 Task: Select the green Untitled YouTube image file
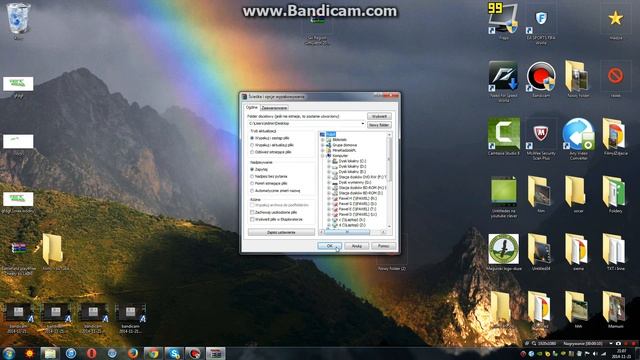[503, 192]
